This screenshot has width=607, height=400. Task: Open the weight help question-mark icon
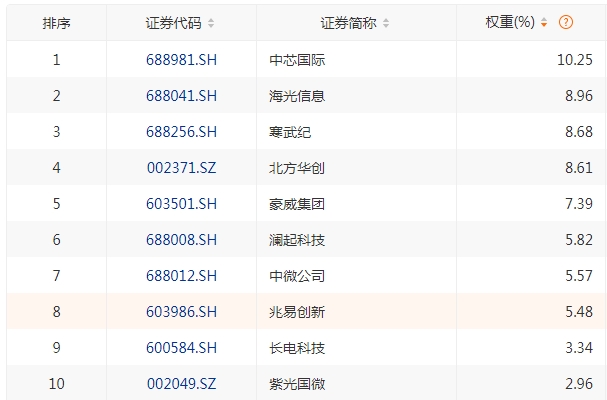(x=566, y=22)
